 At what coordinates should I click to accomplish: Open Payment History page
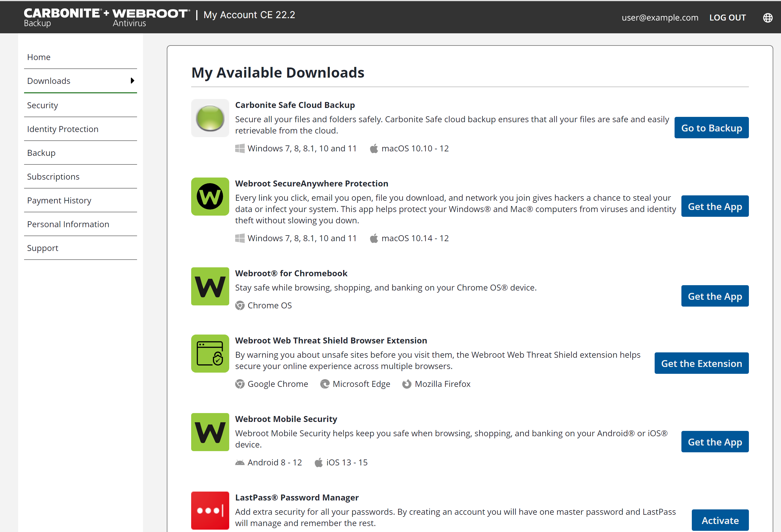point(59,201)
